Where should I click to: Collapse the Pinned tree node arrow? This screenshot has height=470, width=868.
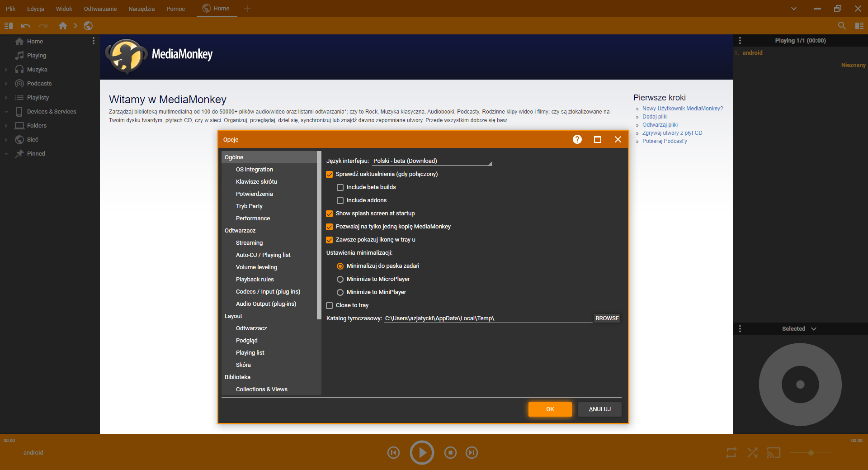(x=6, y=154)
